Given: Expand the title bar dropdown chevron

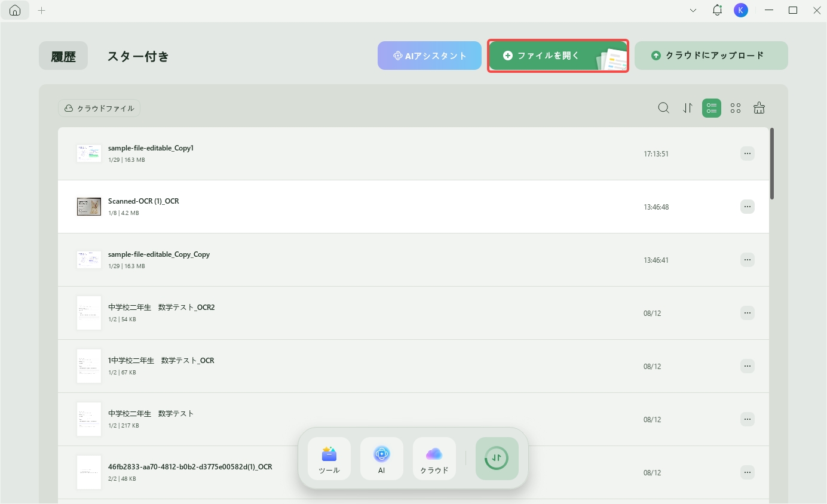Looking at the screenshot, I should [x=693, y=10].
